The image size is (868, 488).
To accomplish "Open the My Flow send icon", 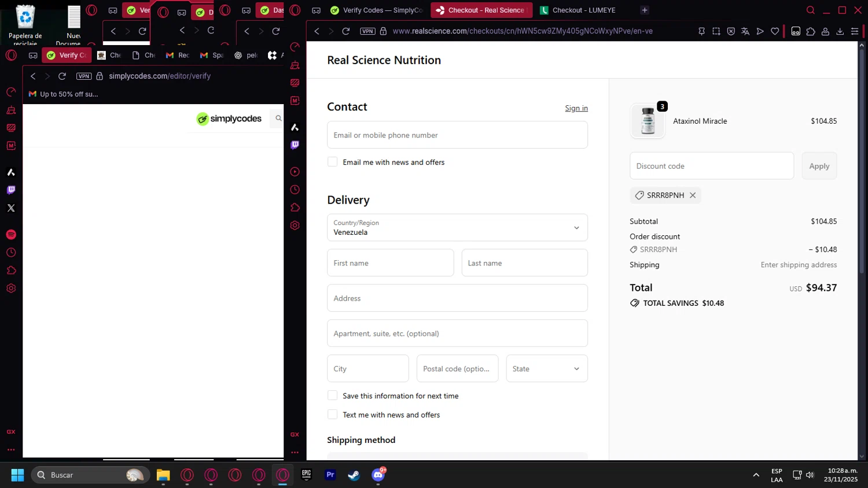I will point(760,31).
